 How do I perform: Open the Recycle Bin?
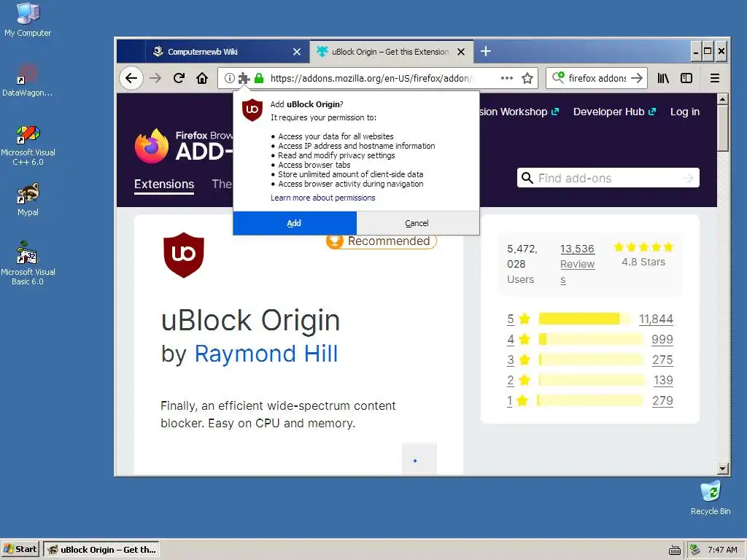[x=711, y=498]
